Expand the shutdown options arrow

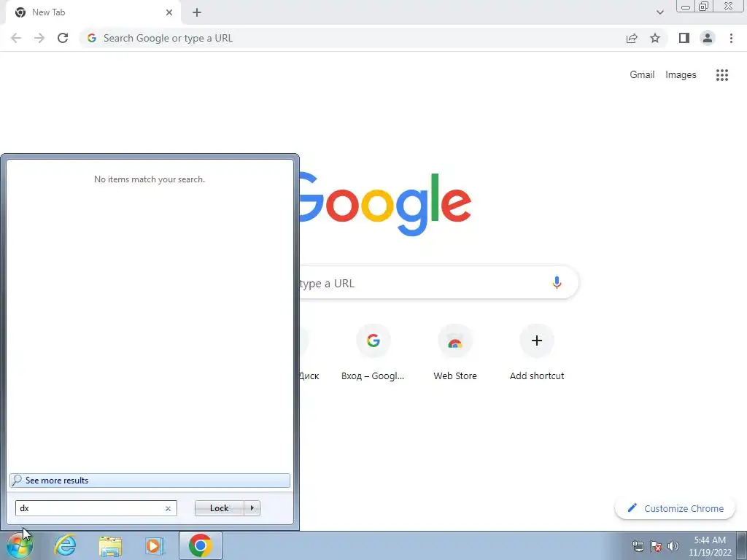(x=252, y=508)
